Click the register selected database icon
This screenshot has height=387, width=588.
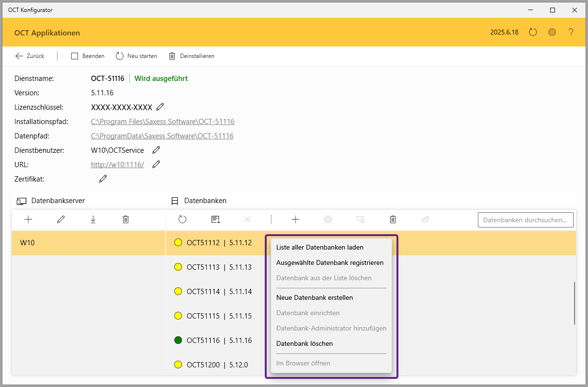tap(215, 219)
